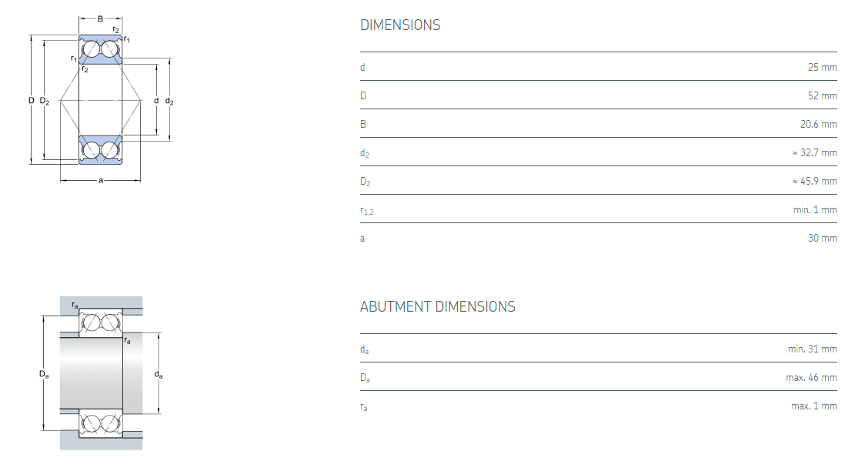Viewport: 868px width, 471px height.
Task: Click the B row label in the table
Action: pyautogui.click(x=363, y=125)
